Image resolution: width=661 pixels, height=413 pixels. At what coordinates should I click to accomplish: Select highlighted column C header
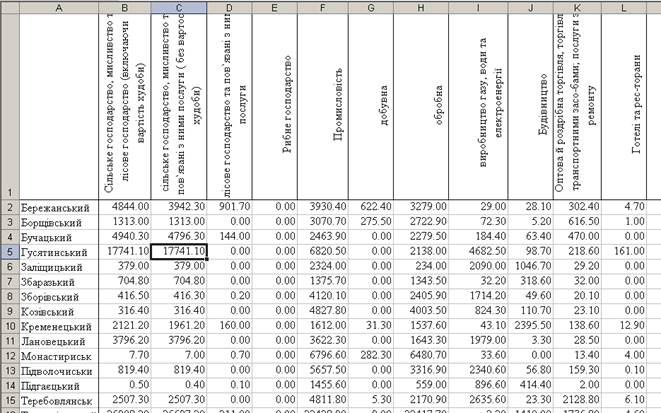179,8
